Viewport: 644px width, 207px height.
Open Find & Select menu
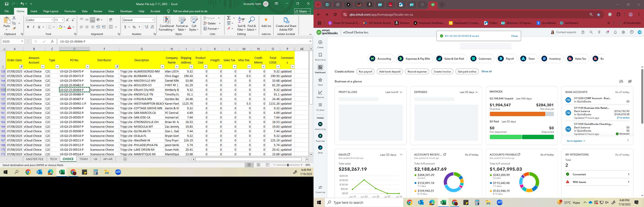coord(252,24)
